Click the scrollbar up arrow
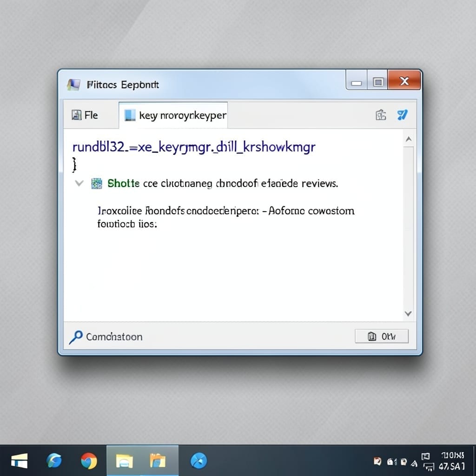 [x=409, y=139]
